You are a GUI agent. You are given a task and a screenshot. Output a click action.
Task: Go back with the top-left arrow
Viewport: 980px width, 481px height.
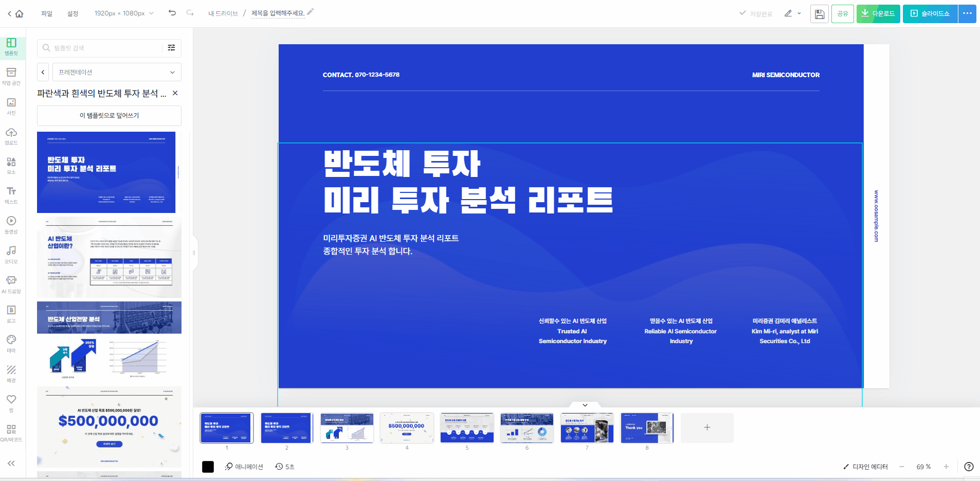point(9,14)
